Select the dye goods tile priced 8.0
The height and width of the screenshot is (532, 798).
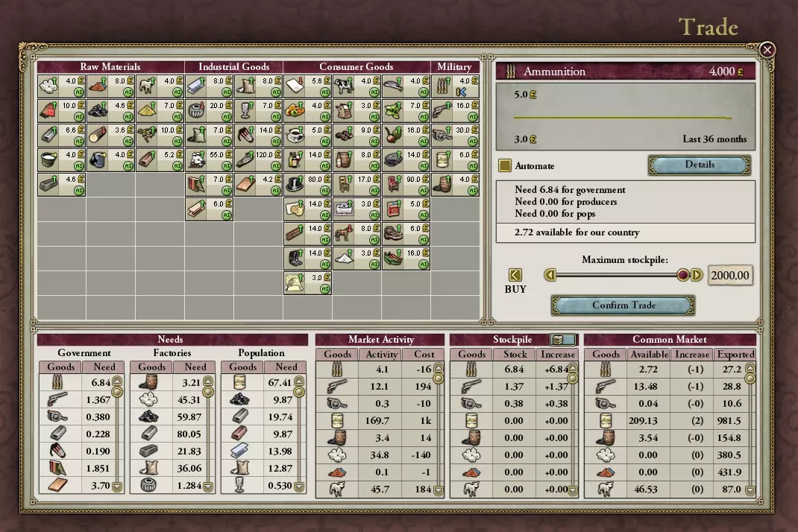[x=110, y=86]
